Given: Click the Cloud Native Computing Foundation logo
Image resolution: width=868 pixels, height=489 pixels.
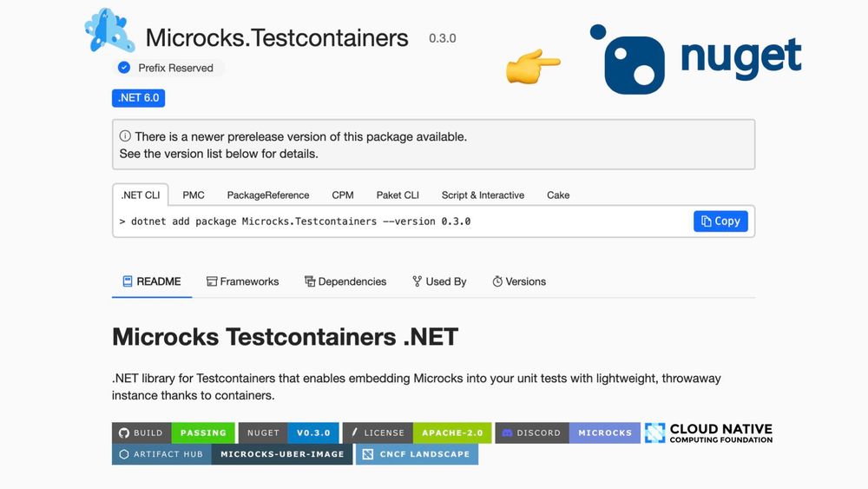Looking at the screenshot, I should pos(708,433).
